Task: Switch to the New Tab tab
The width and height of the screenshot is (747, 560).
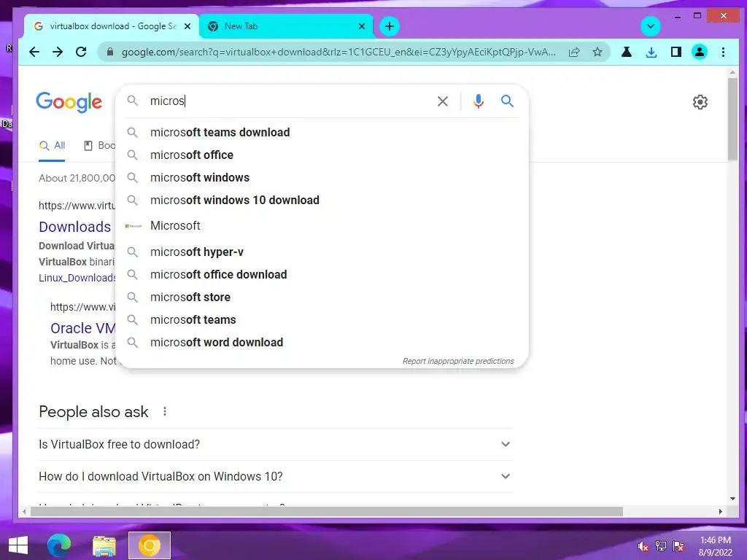Action: pyautogui.click(x=286, y=26)
